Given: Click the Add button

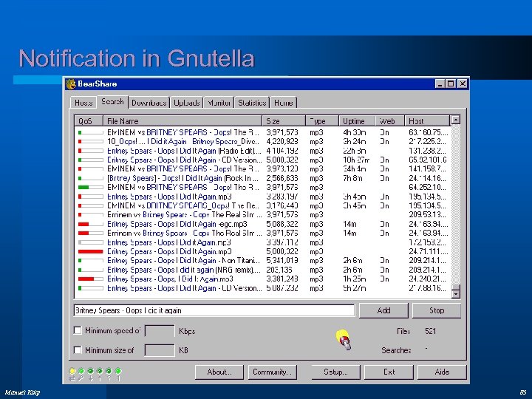Looking at the screenshot, I should 383,310.
